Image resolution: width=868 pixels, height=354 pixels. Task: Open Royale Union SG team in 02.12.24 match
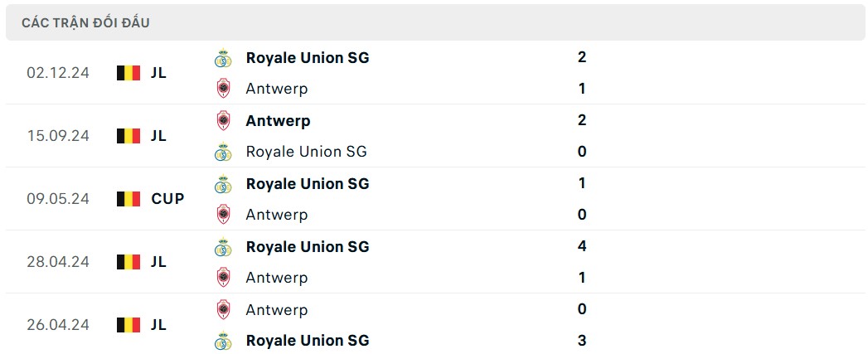(308, 58)
